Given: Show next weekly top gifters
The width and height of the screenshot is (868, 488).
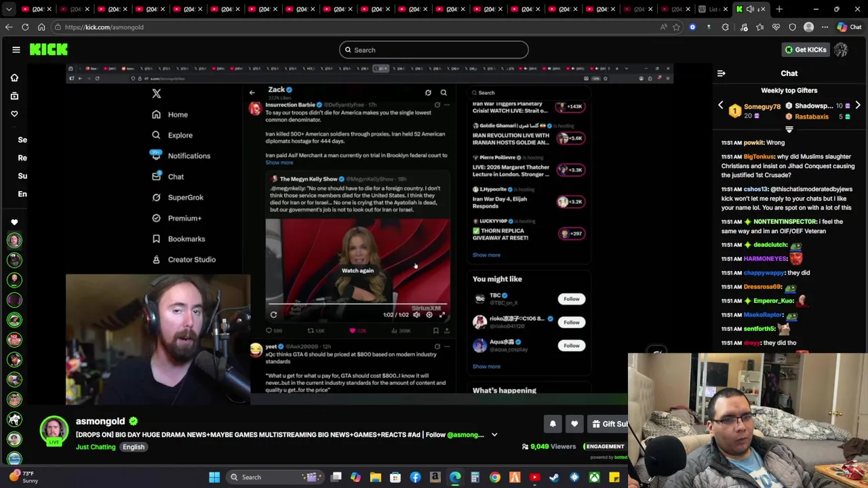Looking at the screenshot, I should [858, 106].
